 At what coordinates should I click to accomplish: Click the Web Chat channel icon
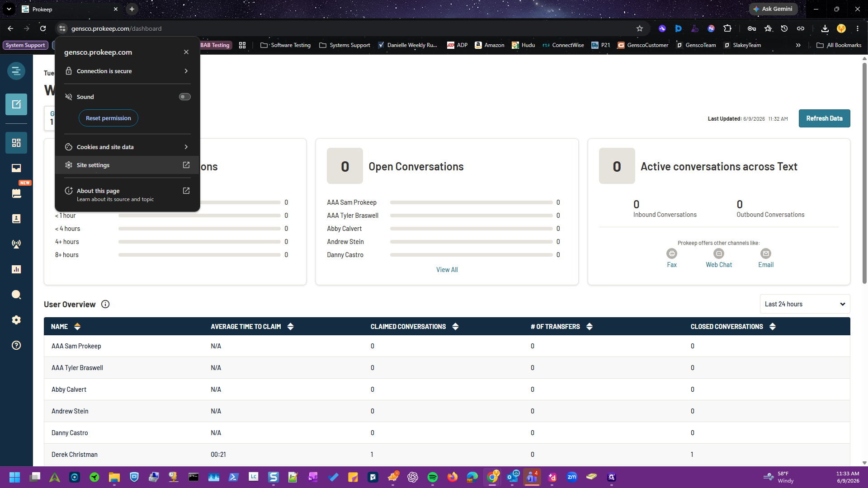click(719, 253)
